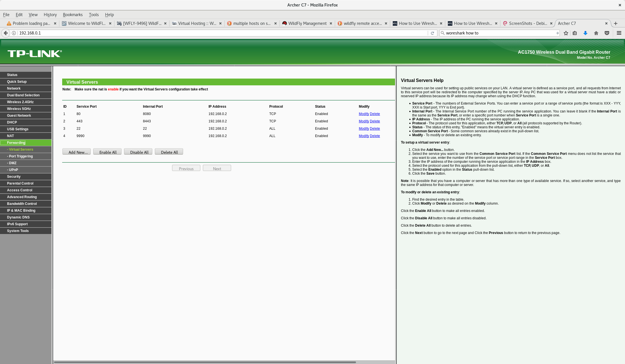Click the Disable All button
Viewport: 625px width, 364px height.
click(138, 152)
